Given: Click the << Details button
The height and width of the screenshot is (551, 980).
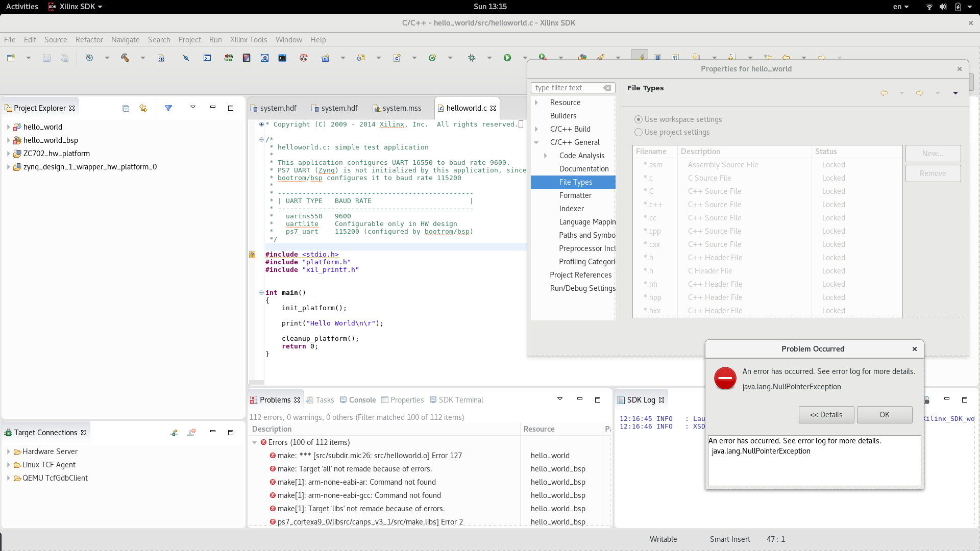Looking at the screenshot, I should tap(826, 415).
